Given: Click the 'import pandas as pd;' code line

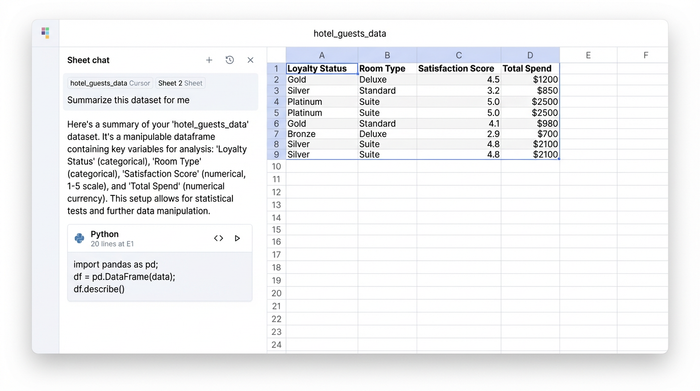Looking at the screenshot, I should click(x=116, y=264).
